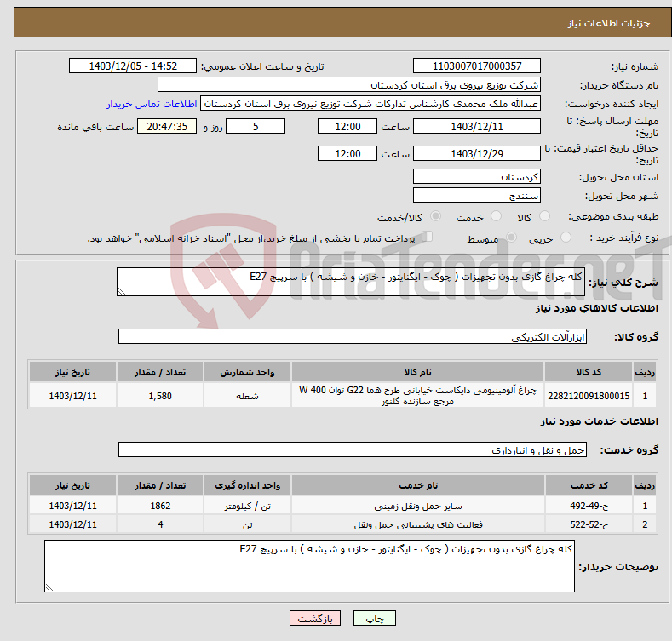
Task: Click the delivery province field کردستان
Action: (477, 176)
